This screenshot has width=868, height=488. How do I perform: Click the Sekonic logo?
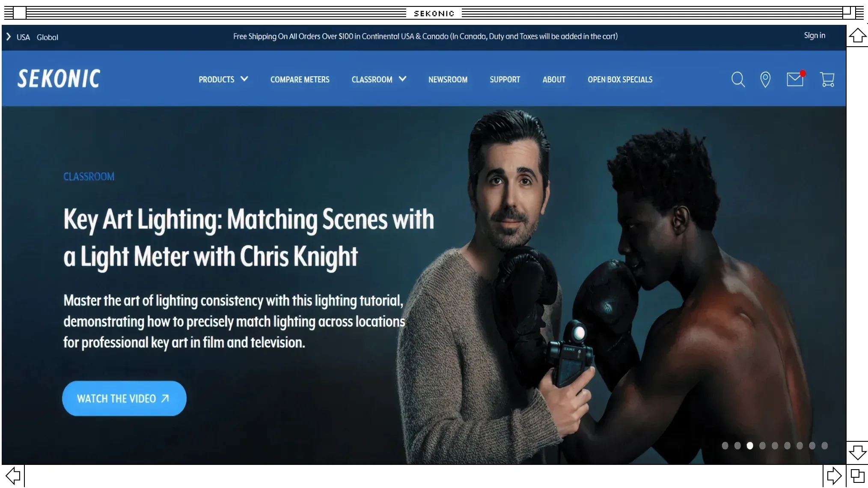(x=59, y=79)
